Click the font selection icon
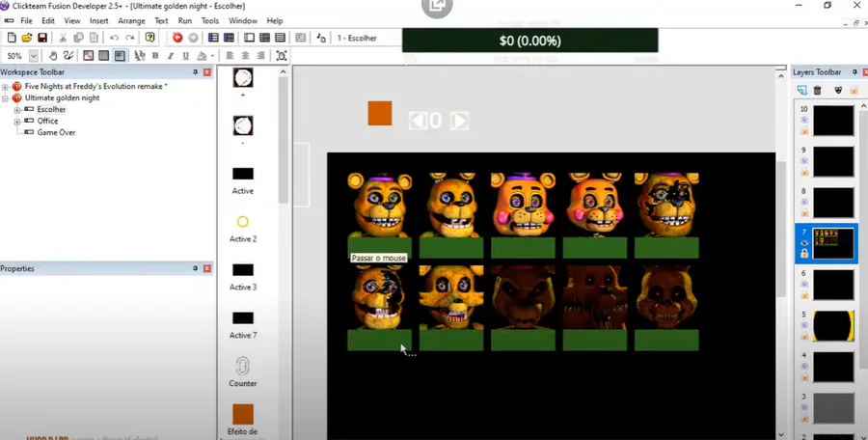The image size is (868, 440). [x=140, y=55]
